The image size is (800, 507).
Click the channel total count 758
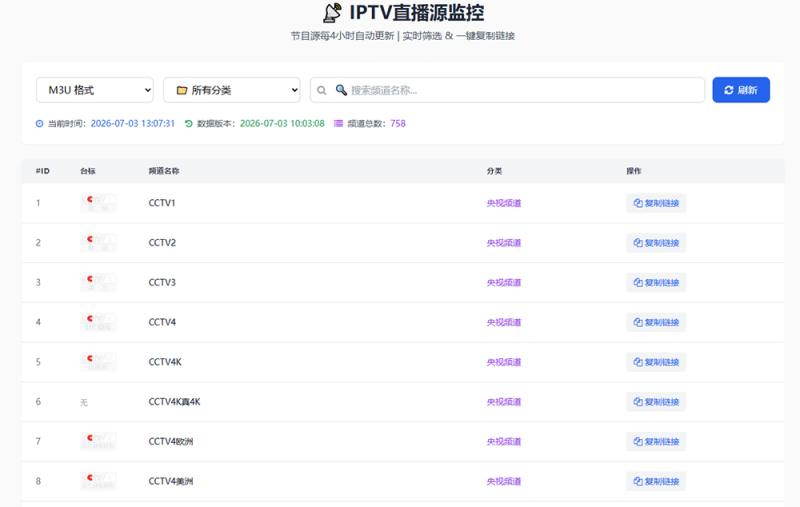tap(398, 123)
